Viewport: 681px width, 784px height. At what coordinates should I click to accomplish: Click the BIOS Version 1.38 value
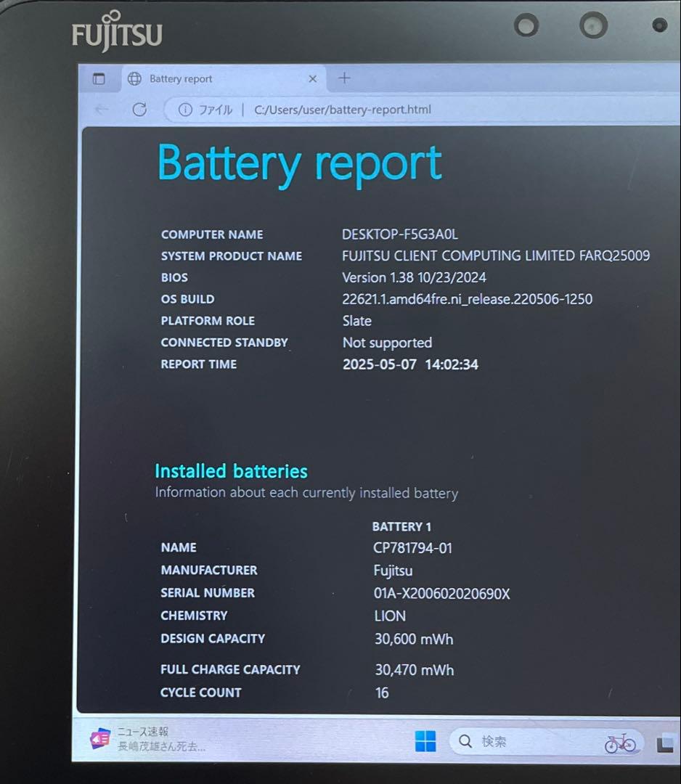(x=414, y=277)
